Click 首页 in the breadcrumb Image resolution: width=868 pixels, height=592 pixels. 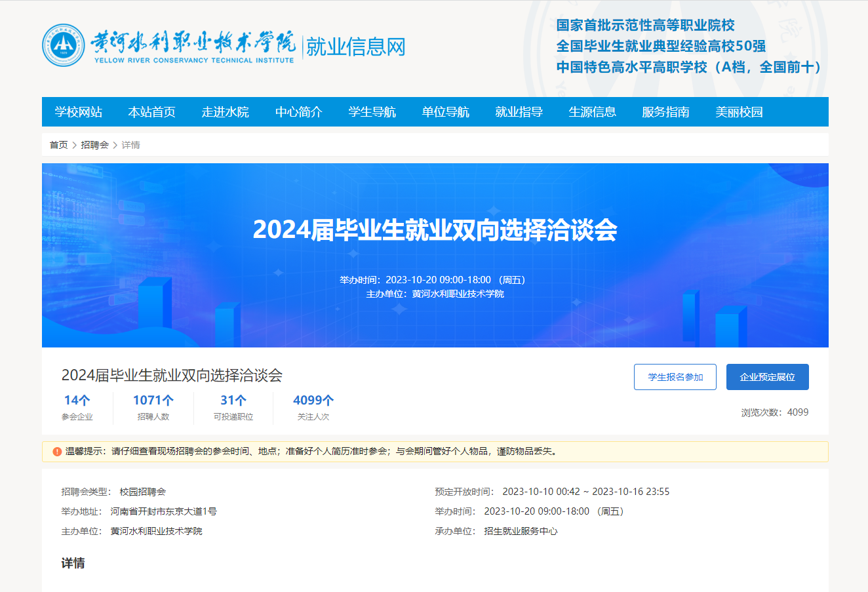(59, 145)
